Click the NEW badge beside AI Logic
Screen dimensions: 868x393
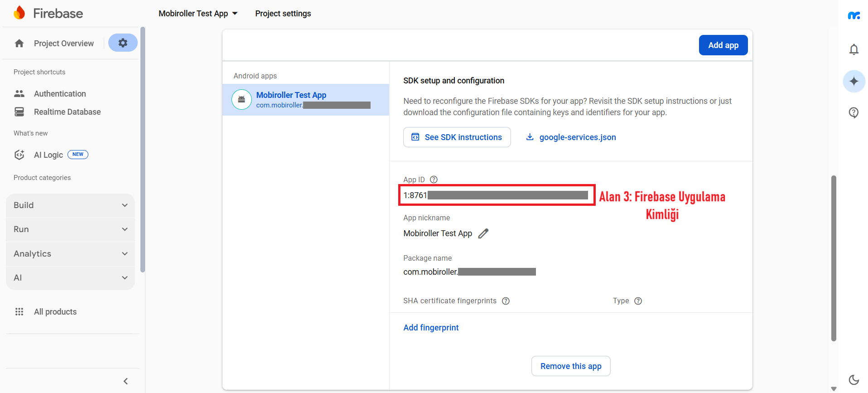78,154
